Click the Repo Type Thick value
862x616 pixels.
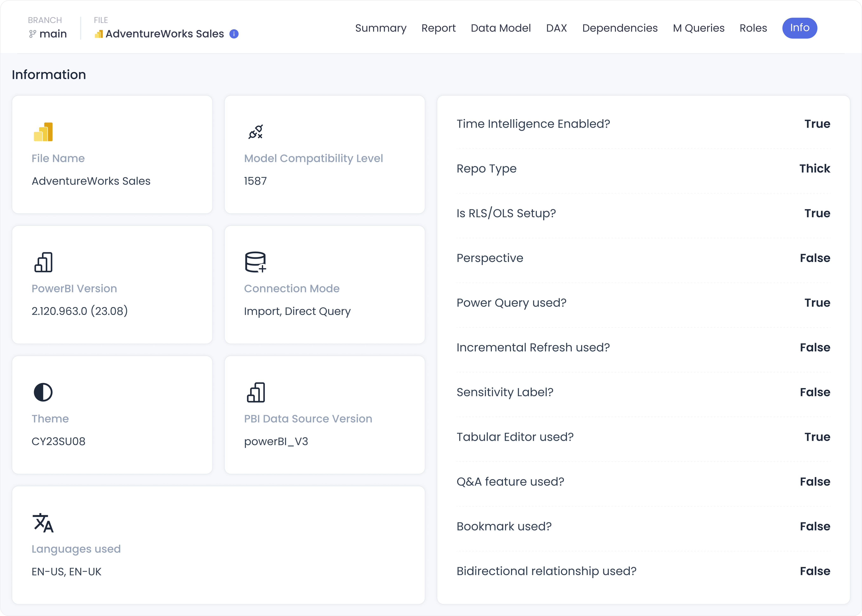coord(815,168)
